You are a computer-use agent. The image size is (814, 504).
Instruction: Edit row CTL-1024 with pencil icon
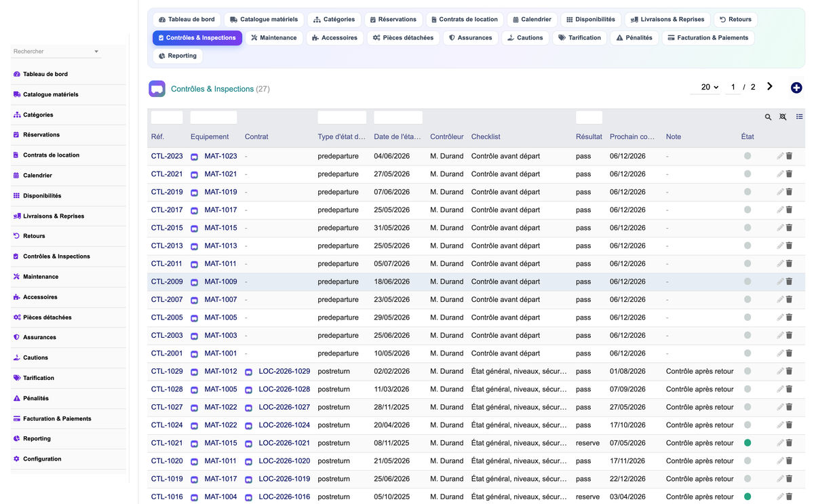[780, 425]
